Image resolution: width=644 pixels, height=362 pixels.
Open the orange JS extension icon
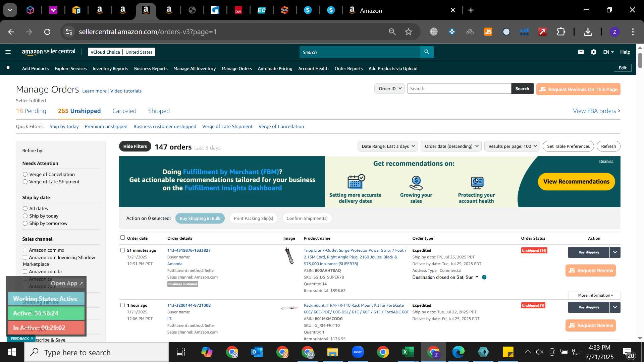coord(488,32)
